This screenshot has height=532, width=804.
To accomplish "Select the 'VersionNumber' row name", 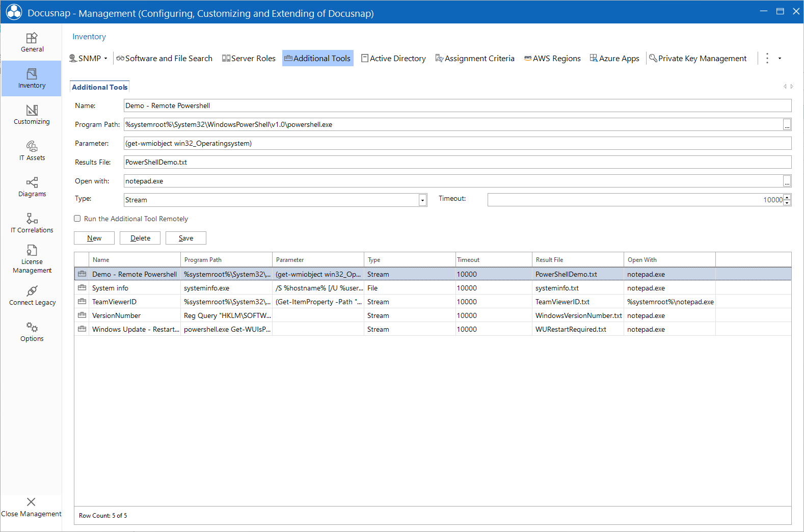I will coord(116,315).
